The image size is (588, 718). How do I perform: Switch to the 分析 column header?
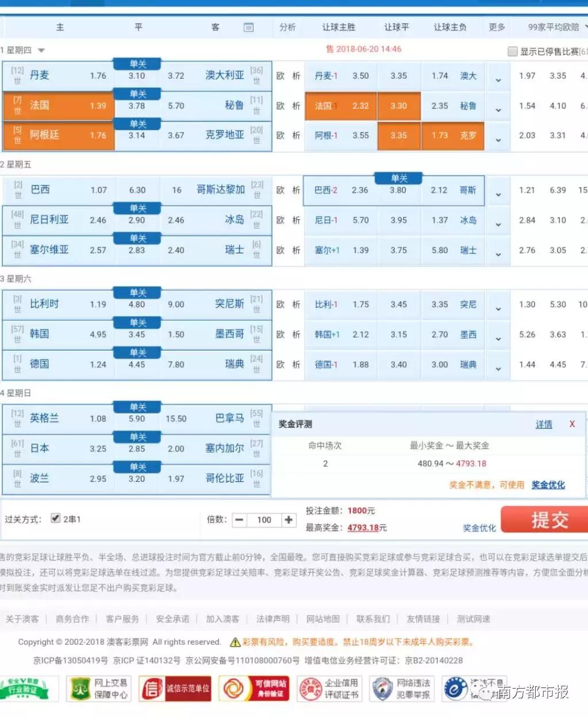pyautogui.click(x=288, y=26)
